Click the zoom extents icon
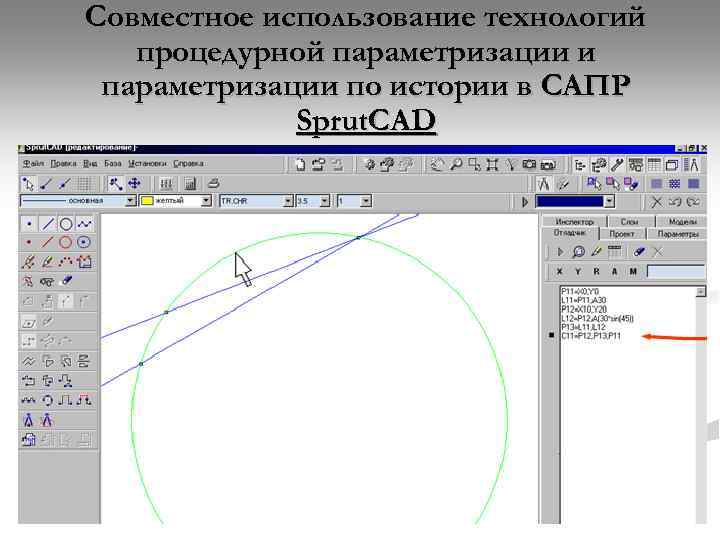 pos(492,164)
